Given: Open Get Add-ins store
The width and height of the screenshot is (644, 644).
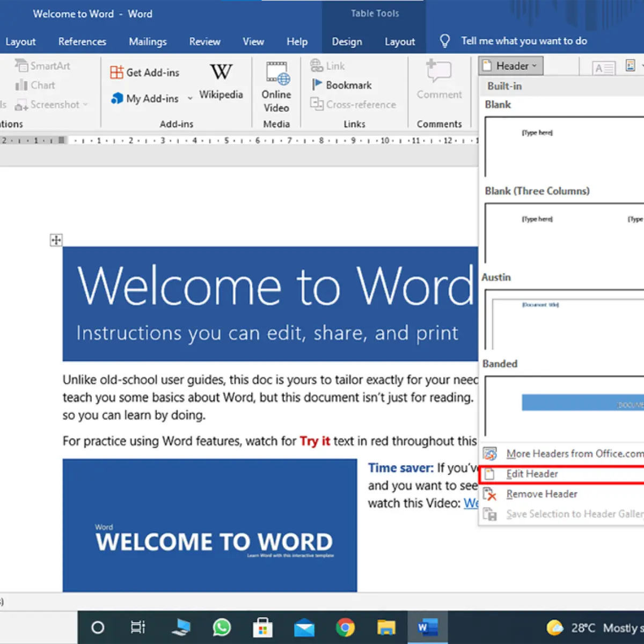Looking at the screenshot, I should coord(144,72).
